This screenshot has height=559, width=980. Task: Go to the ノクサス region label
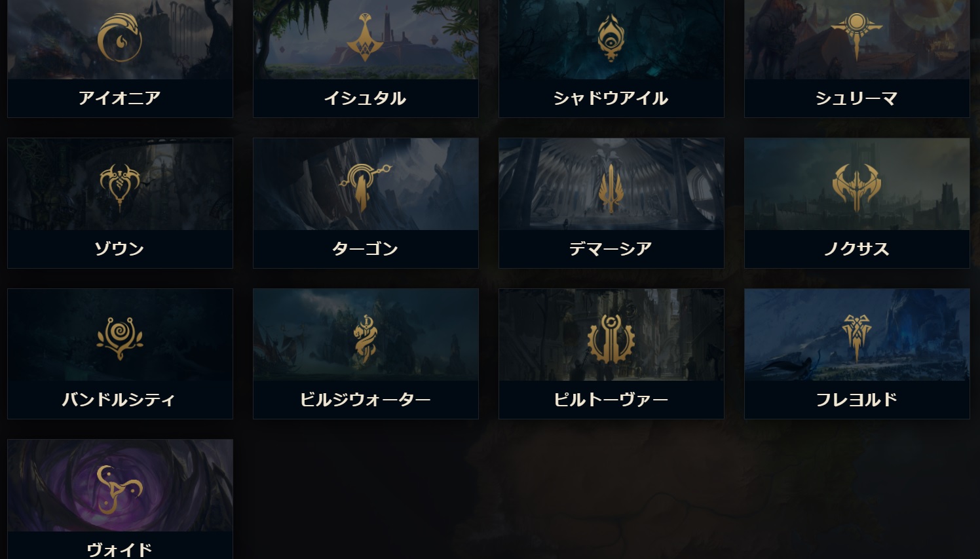pos(857,249)
